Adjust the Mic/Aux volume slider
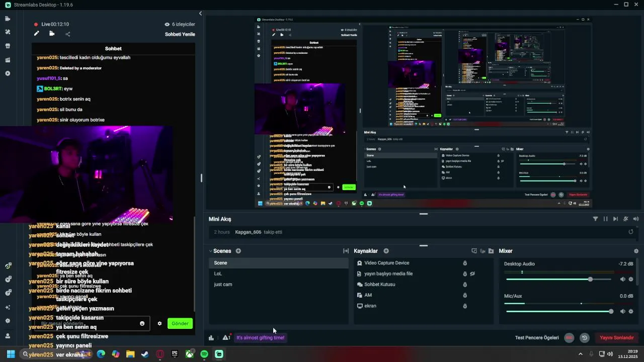 [560, 311]
